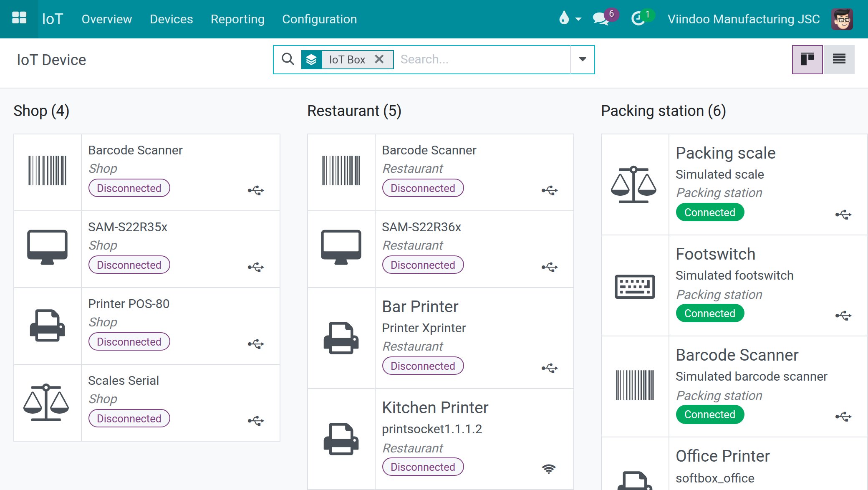868x490 pixels.
Task: Switch to list view
Action: [839, 60]
